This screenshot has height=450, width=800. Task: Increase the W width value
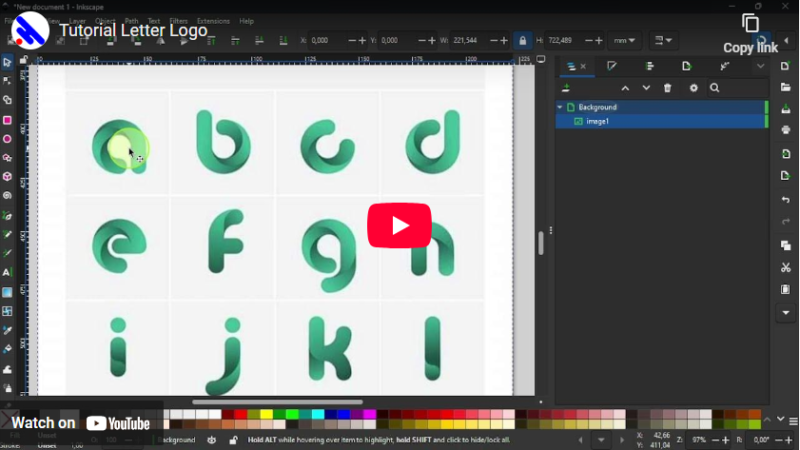tap(504, 40)
